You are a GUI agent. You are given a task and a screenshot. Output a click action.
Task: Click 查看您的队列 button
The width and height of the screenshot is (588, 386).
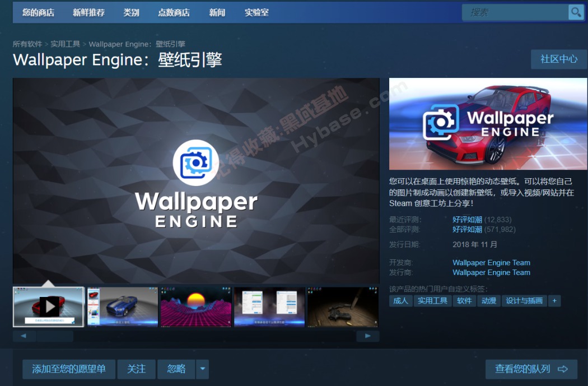[x=531, y=369]
